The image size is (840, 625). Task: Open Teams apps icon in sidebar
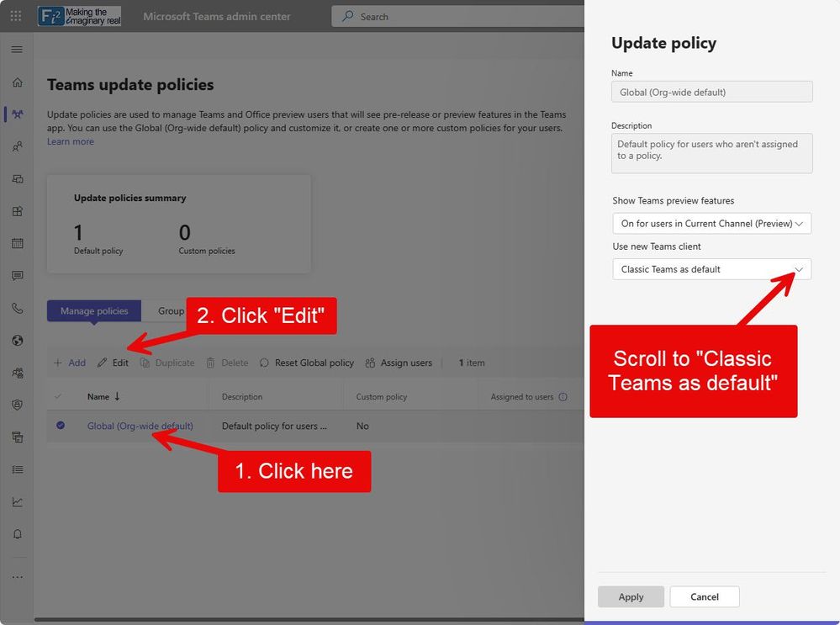pos(17,211)
